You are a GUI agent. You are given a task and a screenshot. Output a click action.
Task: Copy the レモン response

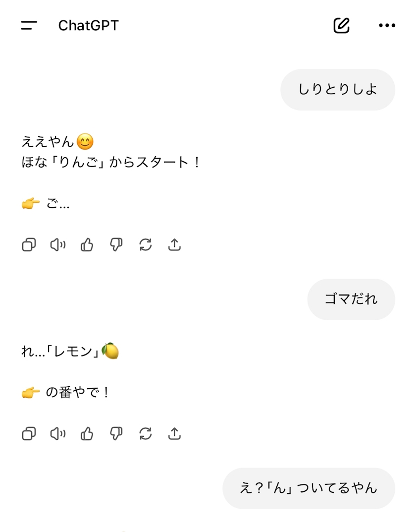(29, 434)
